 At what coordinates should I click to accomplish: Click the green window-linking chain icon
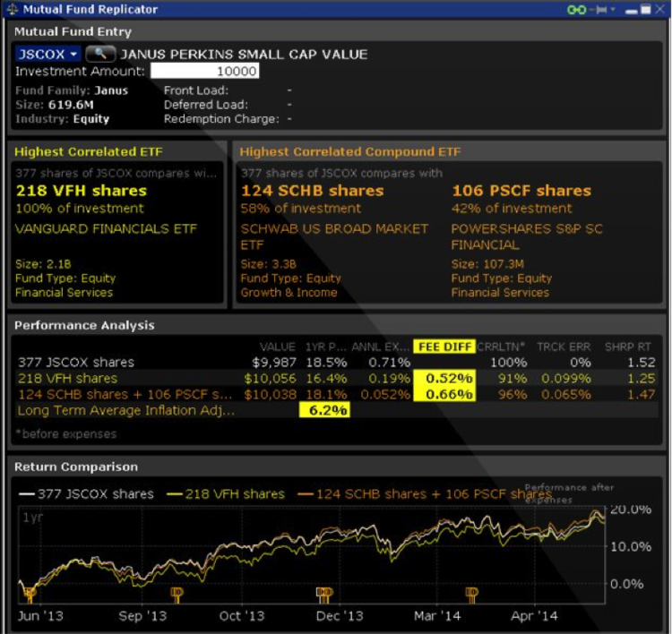(576, 10)
